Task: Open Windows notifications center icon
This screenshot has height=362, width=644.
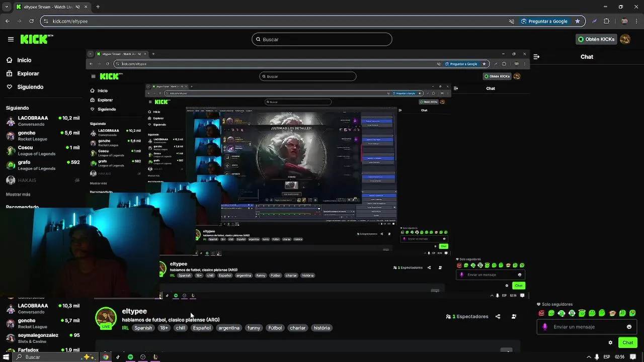Action: 633,357
